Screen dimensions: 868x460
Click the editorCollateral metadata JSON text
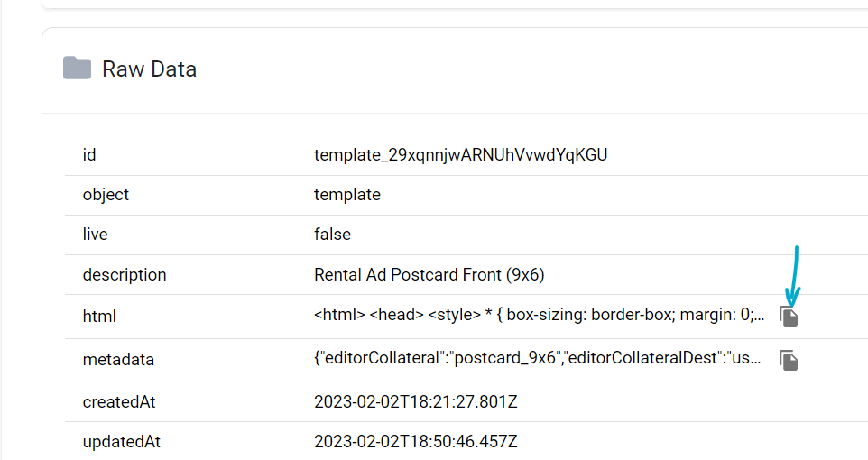tap(540, 359)
